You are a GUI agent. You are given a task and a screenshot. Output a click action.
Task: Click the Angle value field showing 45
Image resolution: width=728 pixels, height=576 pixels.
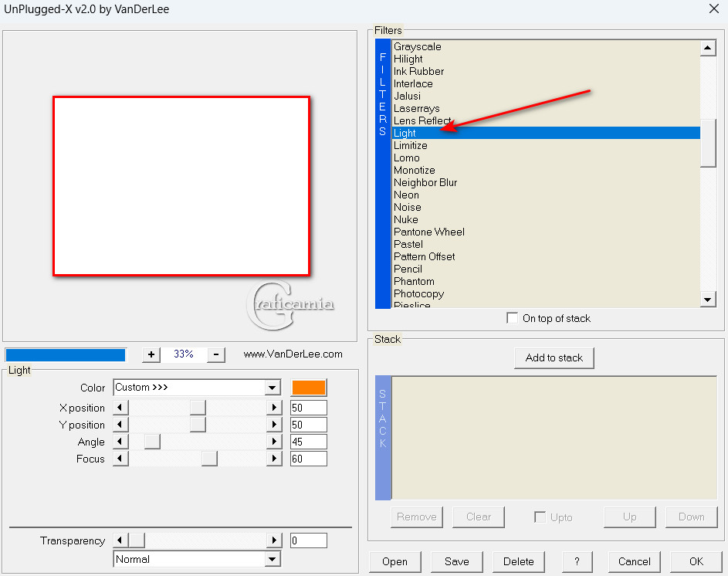[309, 442]
